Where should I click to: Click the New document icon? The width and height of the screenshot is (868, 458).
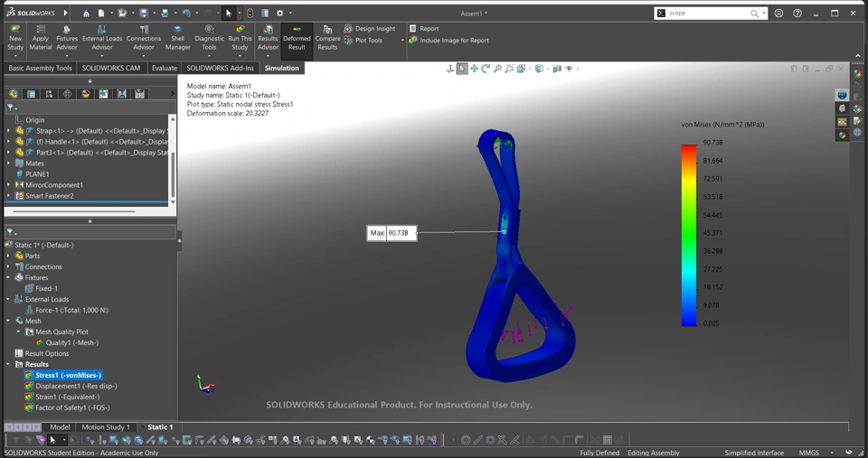(x=101, y=14)
